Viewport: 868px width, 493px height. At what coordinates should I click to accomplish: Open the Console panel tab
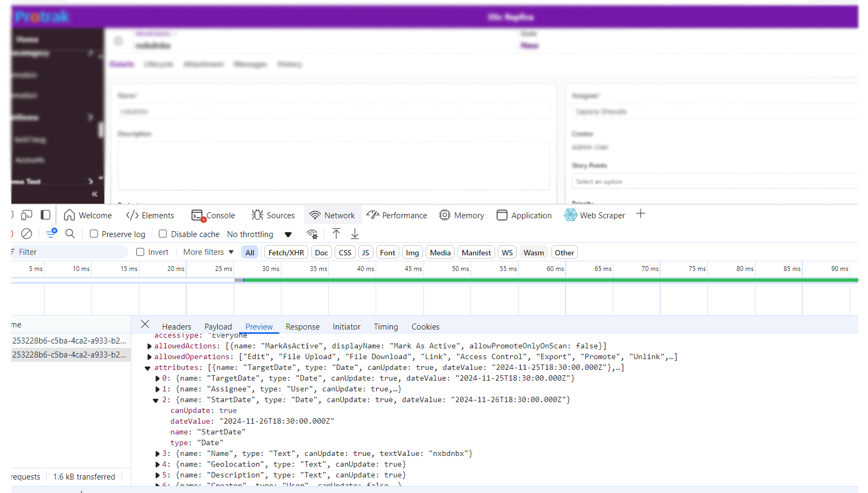tap(214, 216)
